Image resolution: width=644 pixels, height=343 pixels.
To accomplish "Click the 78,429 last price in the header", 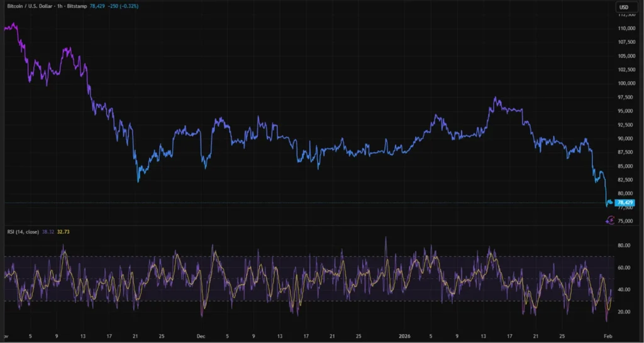I will coord(96,6).
